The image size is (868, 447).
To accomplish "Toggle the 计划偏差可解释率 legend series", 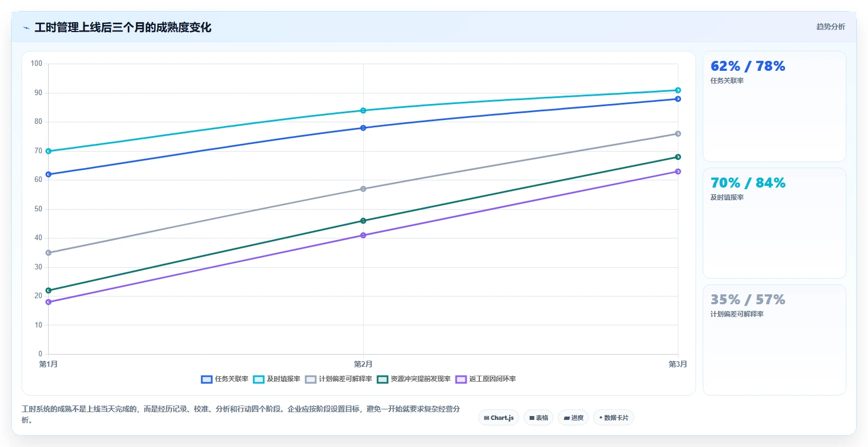I will [339, 379].
